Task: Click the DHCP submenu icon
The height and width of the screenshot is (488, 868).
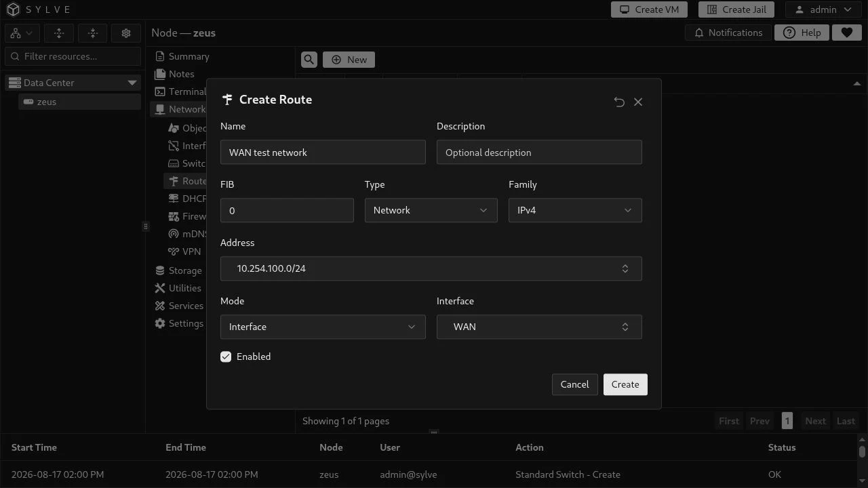Action: (174, 199)
